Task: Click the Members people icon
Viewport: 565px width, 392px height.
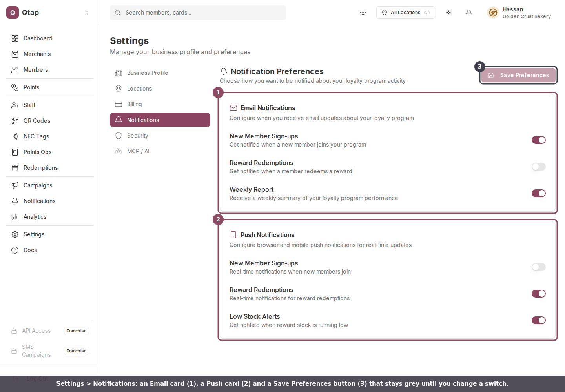Action: pyautogui.click(x=15, y=70)
